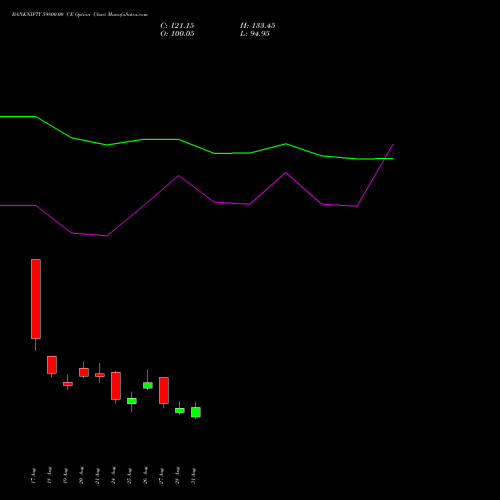Select the red 20 Aug candle
The width and height of the screenshot is (500, 500).
pos(84,372)
